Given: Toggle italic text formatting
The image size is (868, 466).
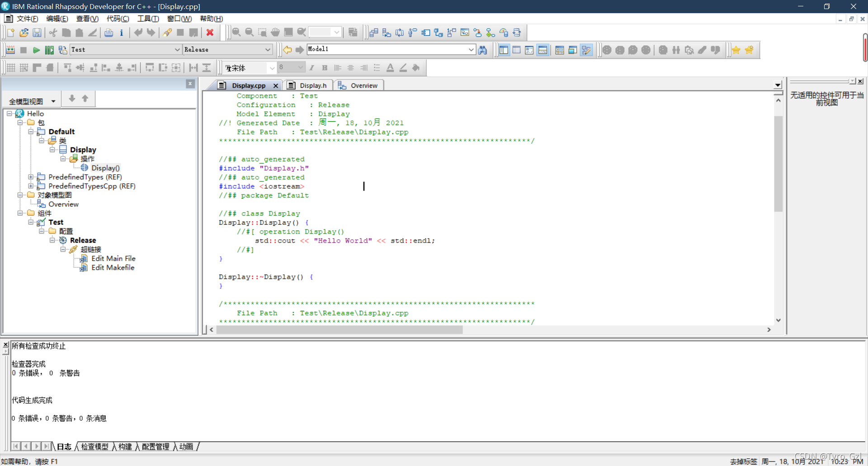Looking at the screenshot, I should tap(311, 67).
